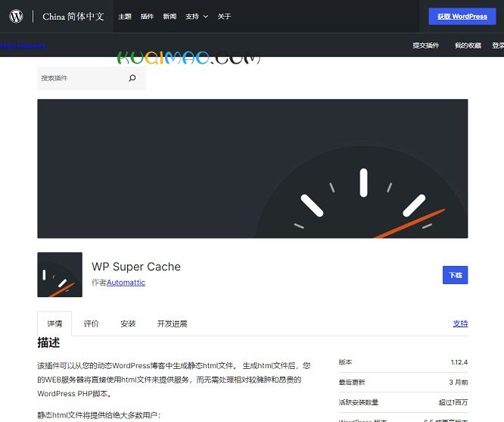Click the WP Super Cache plugin icon
This screenshot has width=504, height=422.
60,274
